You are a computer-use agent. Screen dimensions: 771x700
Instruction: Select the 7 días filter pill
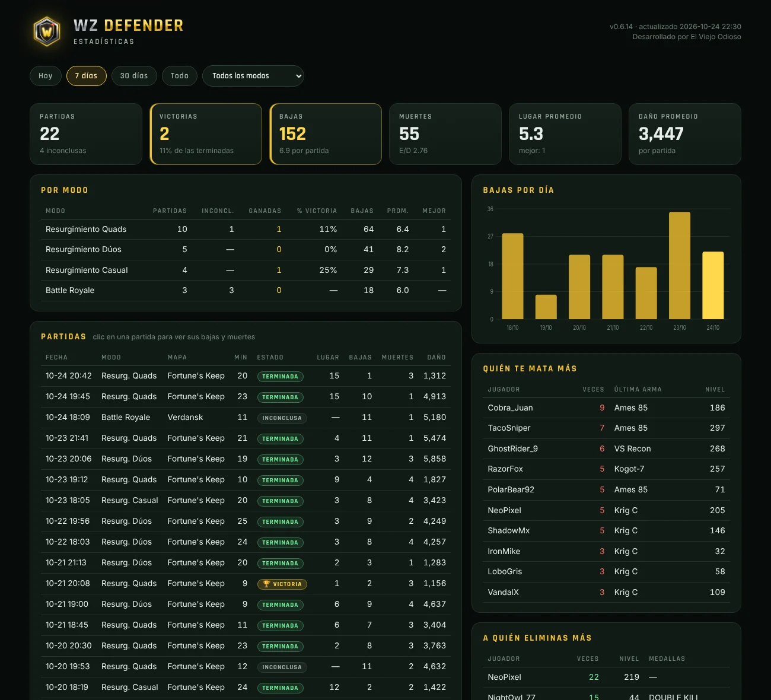point(86,76)
